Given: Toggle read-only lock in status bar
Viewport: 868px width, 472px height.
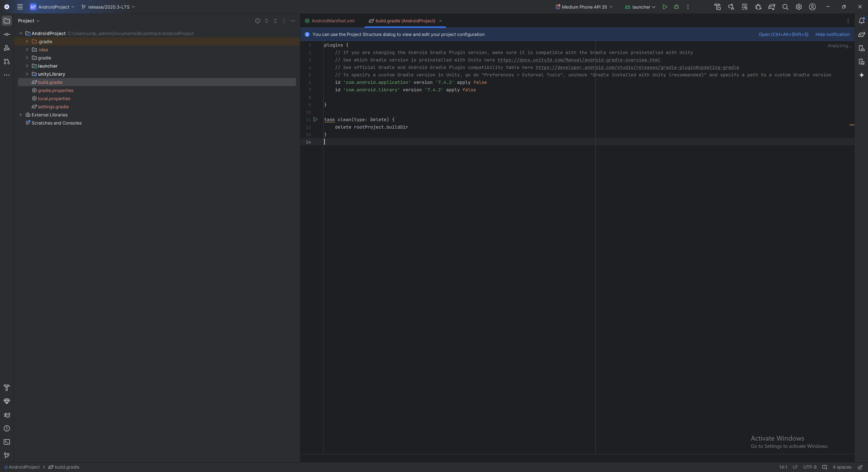Looking at the screenshot, I should (x=860, y=467).
